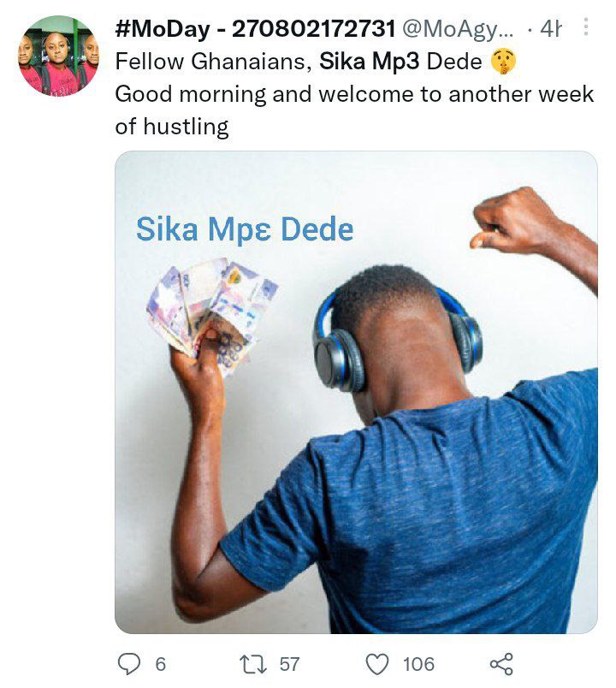
Task: Open the three-dot more options menu
Action: coord(586,27)
